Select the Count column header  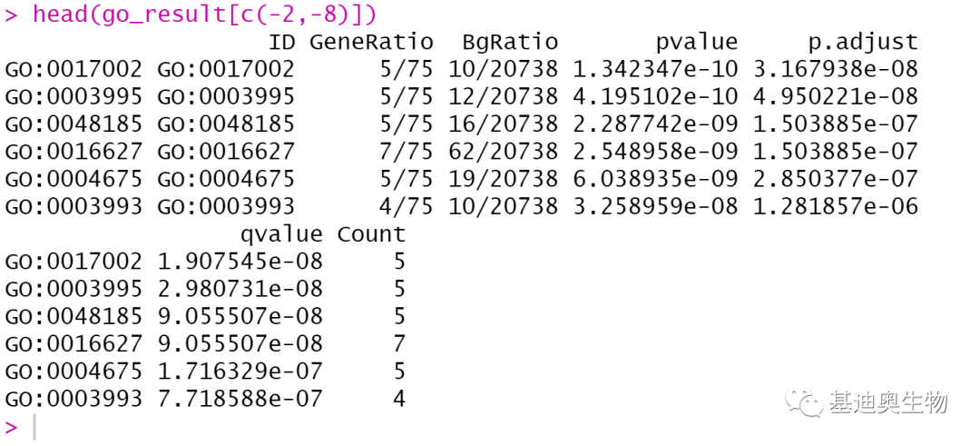click(x=371, y=234)
